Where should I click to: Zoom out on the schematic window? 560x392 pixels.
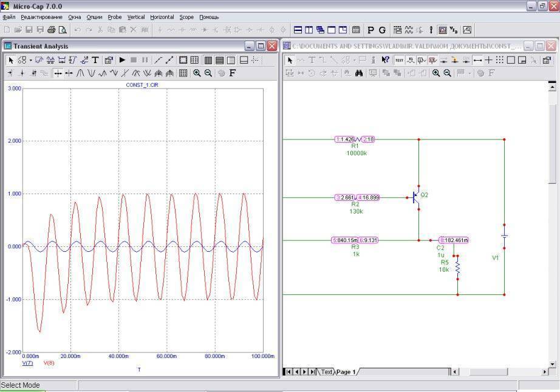click(448, 73)
